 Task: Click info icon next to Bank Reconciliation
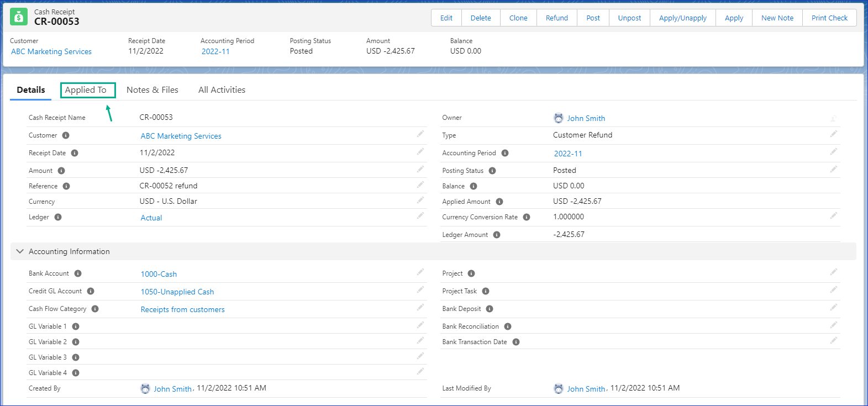508,326
